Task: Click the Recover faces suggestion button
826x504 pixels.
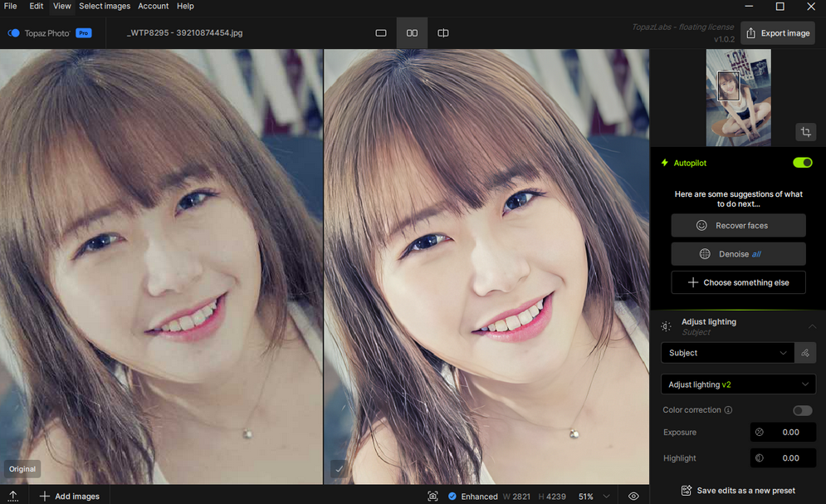Action: (x=738, y=226)
